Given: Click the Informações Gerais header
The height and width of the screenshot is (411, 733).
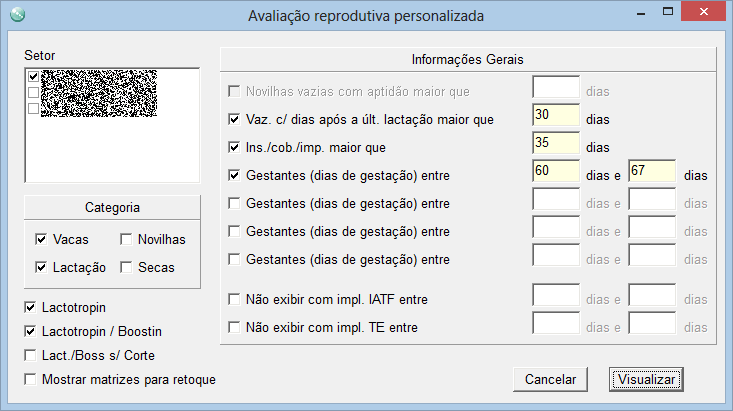Looking at the screenshot, I should (468, 60).
